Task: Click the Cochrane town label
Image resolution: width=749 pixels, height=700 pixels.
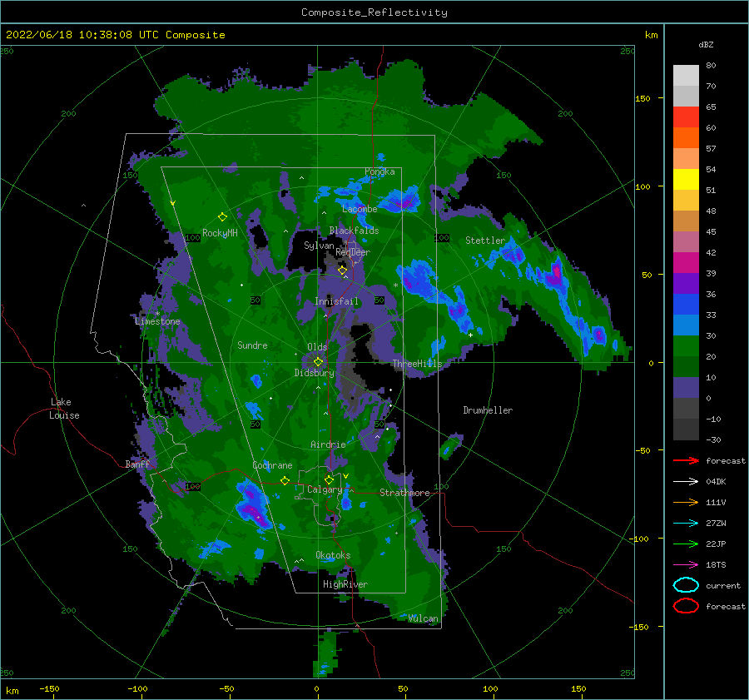Action: tap(272, 465)
